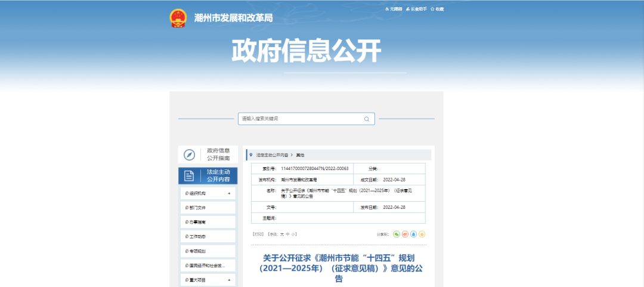Image resolution: width=644 pixels, height=287 pixels.
Task: Share the page via the blue QQ icon
Action: coord(413,234)
